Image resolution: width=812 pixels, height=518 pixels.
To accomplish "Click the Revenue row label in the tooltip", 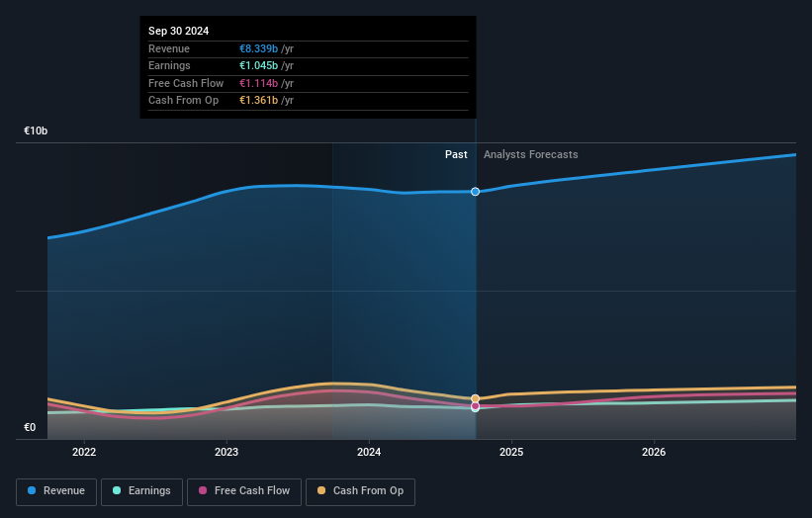I will coord(169,48).
